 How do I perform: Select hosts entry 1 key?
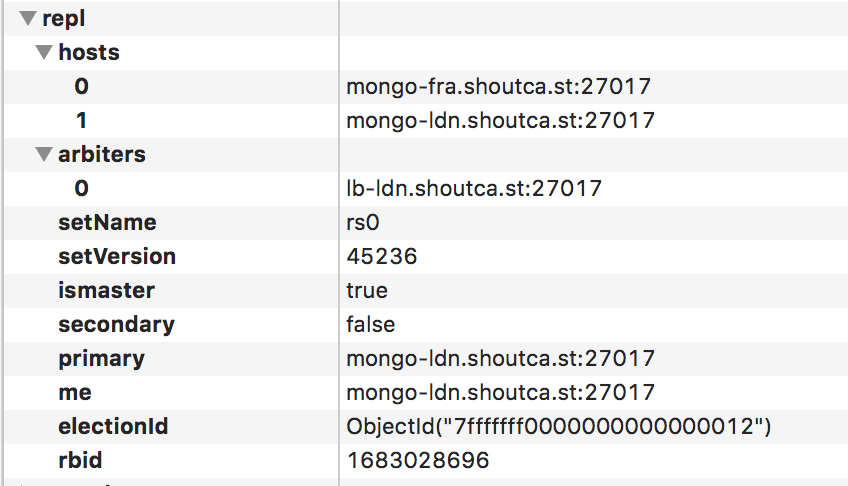click(82, 121)
